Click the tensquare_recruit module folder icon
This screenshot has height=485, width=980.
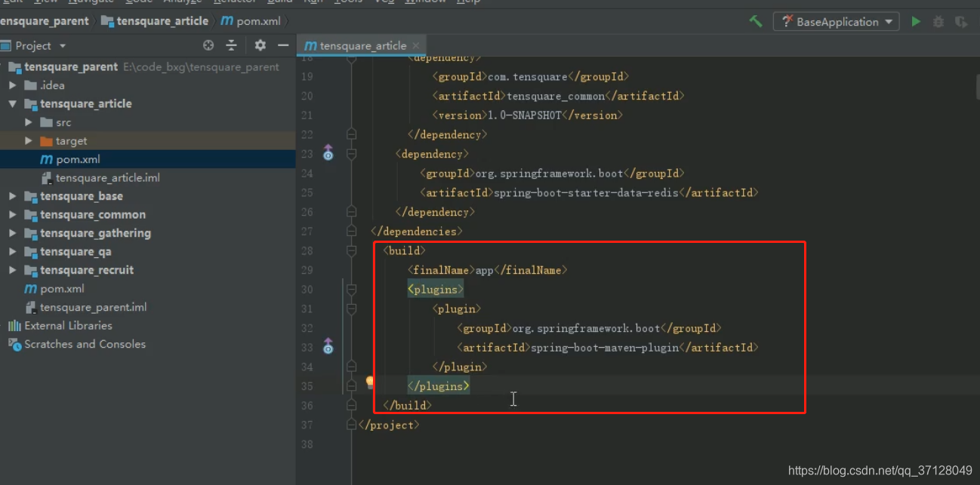pos(30,270)
